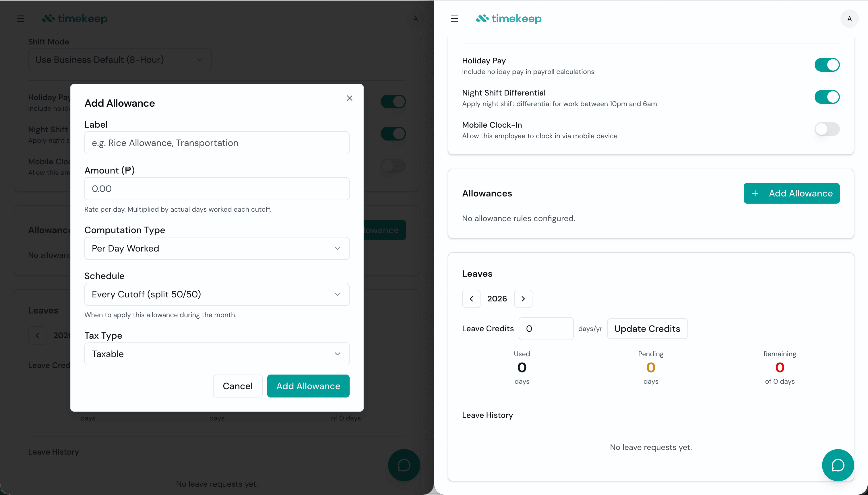Close the Add Allowance dialog with X
This screenshot has height=495, width=868.
[x=349, y=98]
